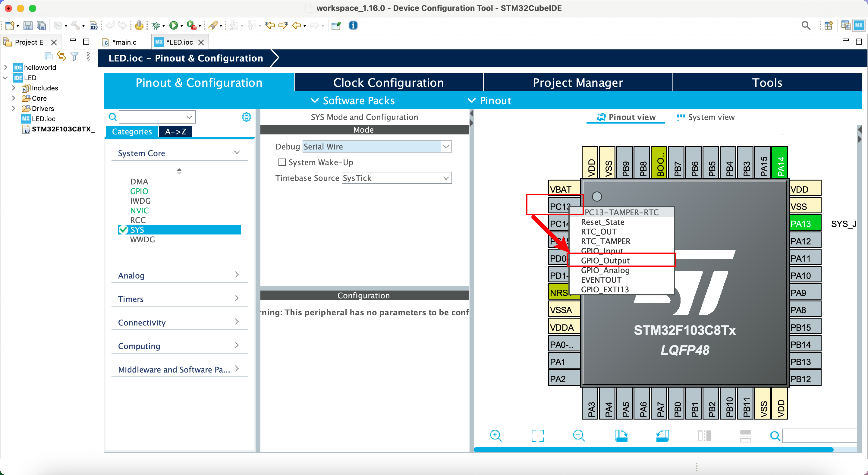Toggle the SYS enabled checkmark
Screen dimensions: 868x475
pos(123,230)
